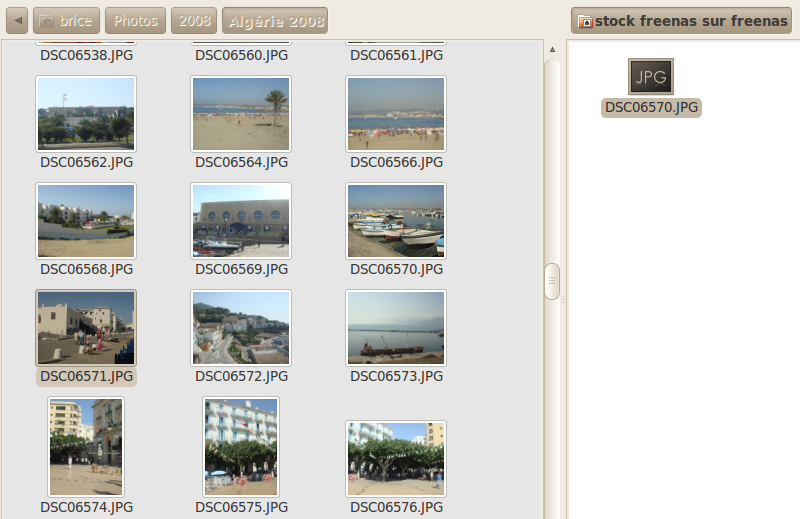Click the DSC06569.JPG file name

pyautogui.click(x=241, y=269)
